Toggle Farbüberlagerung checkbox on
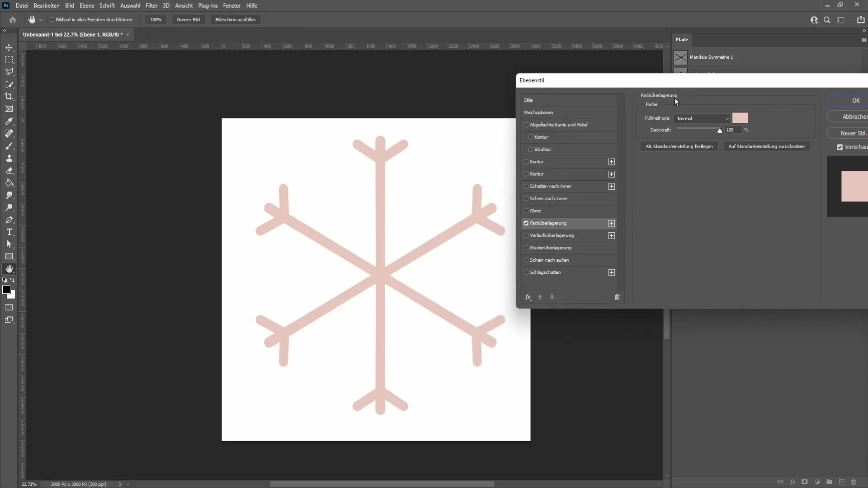The image size is (868, 488). coord(526,223)
